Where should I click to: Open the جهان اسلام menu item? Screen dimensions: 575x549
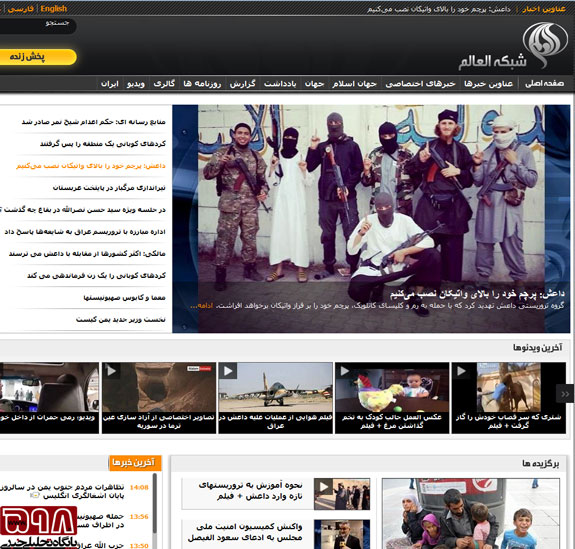[354, 84]
